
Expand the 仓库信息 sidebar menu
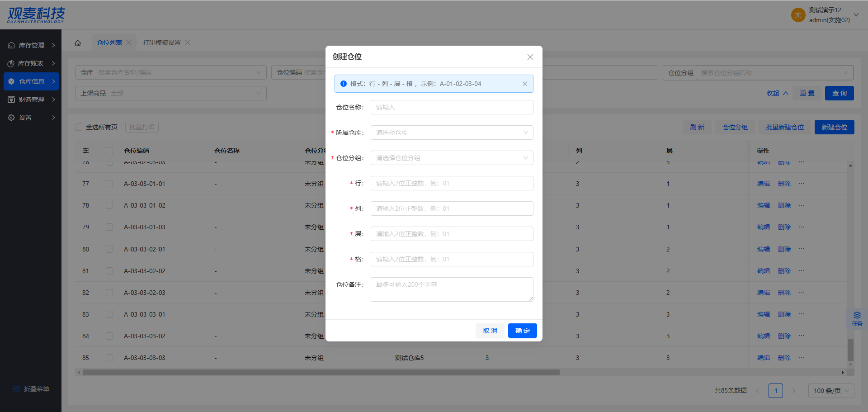tap(53, 81)
